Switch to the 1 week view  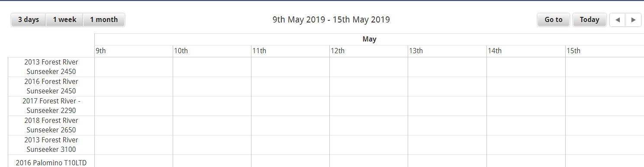[x=64, y=20]
